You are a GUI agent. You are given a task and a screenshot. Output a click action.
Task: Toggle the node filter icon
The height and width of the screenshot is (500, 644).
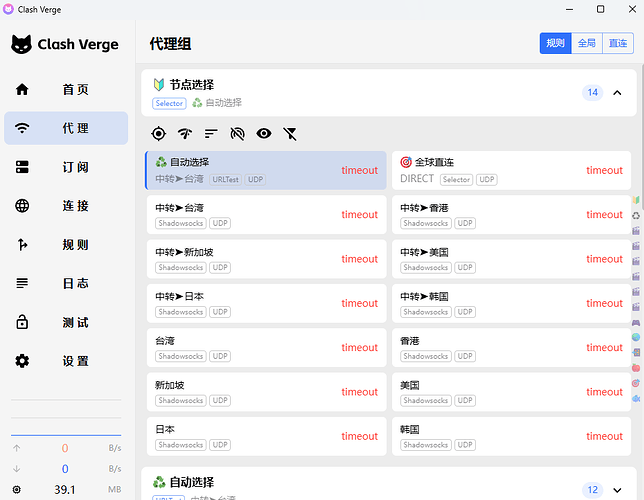tap(290, 134)
